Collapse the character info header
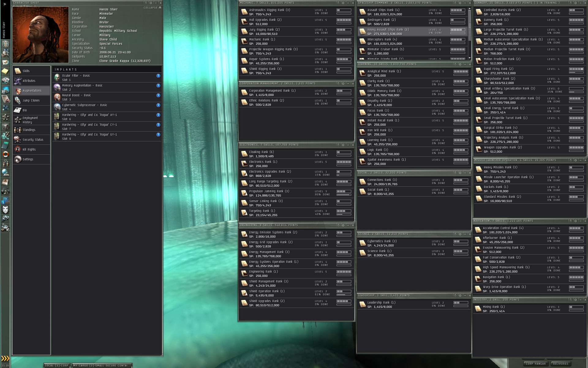The height and width of the screenshot is (368, 588). pos(152,8)
